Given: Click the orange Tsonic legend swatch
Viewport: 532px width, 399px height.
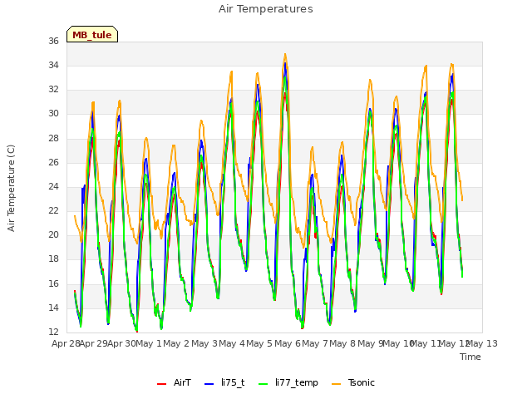Looking at the screenshot, I should pyautogui.click(x=336, y=384).
